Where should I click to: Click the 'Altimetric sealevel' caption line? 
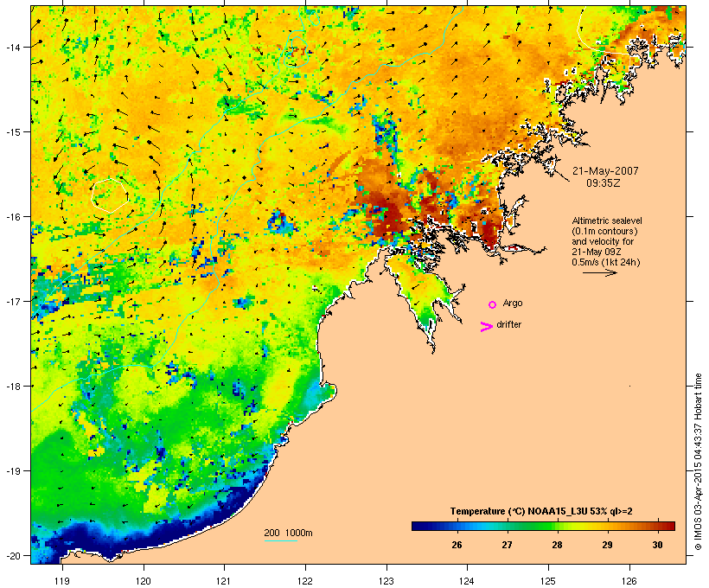click(607, 220)
